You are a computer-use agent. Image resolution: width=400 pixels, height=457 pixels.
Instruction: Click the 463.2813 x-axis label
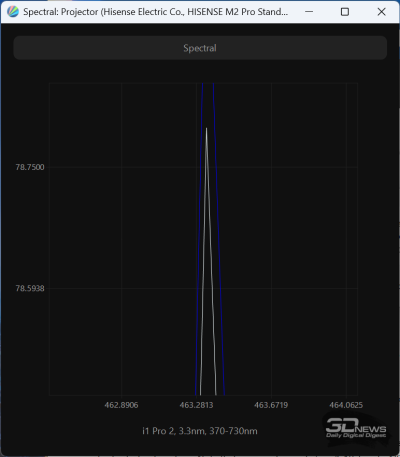[196, 405]
